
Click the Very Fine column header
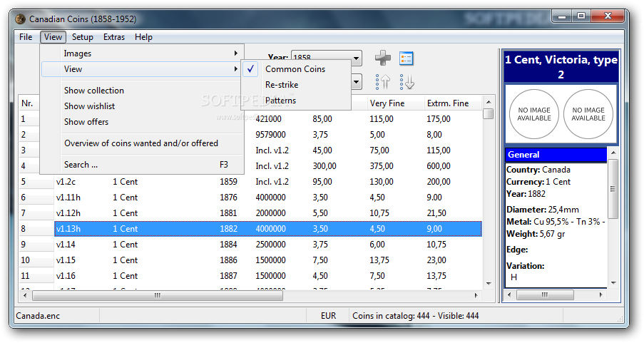[x=395, y=103]
